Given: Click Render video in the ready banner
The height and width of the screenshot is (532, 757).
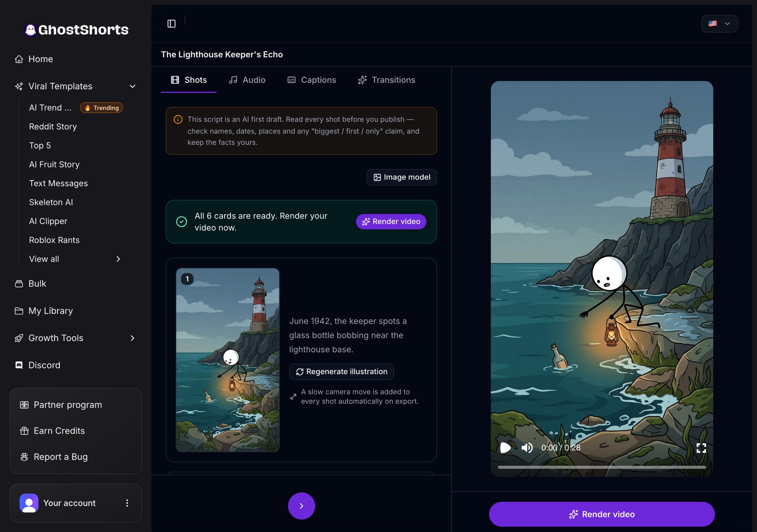Looking at the screenshot, I should pyautogui.click(x=391, y=222).
